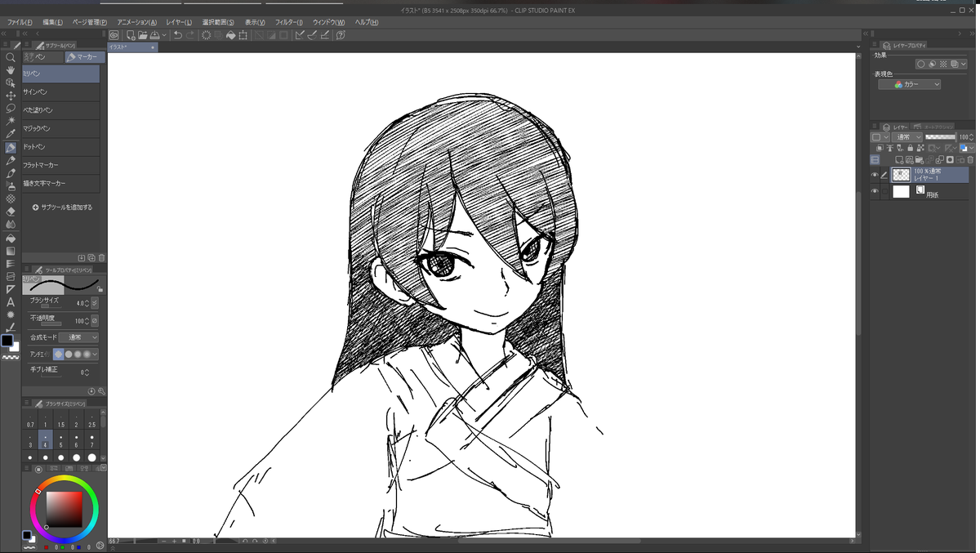Adjust brush size value stepper
This screenshot has height=553, width=980.
(87, 303)
